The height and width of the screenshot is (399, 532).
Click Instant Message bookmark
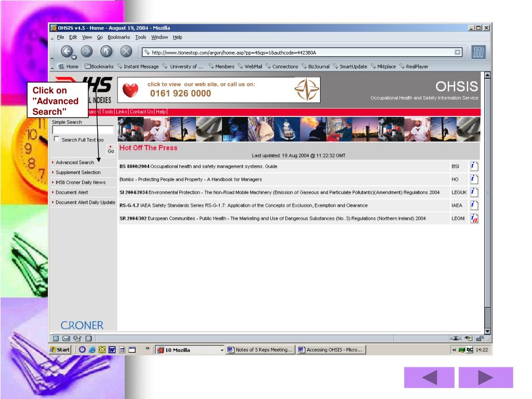[x=138, y=66]
